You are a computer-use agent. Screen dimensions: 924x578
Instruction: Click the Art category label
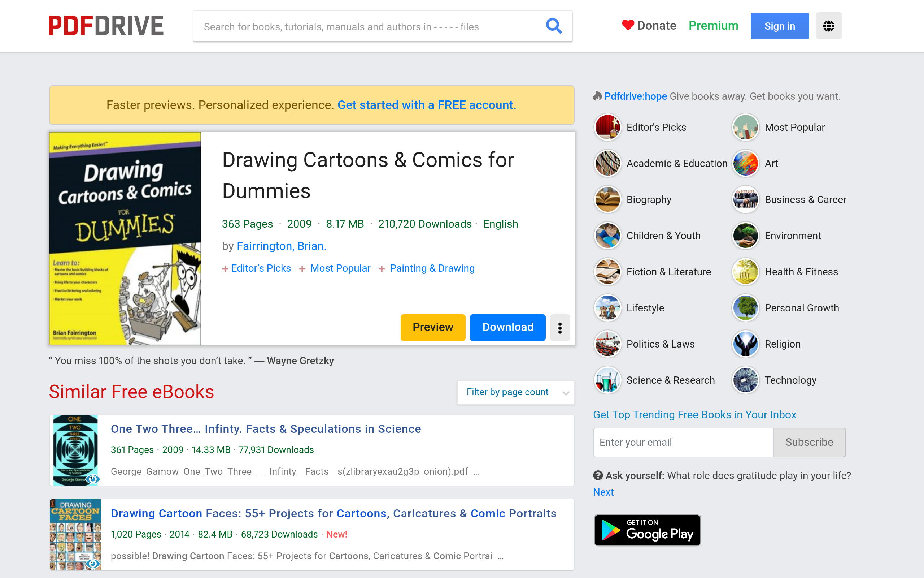coord(771,163)
